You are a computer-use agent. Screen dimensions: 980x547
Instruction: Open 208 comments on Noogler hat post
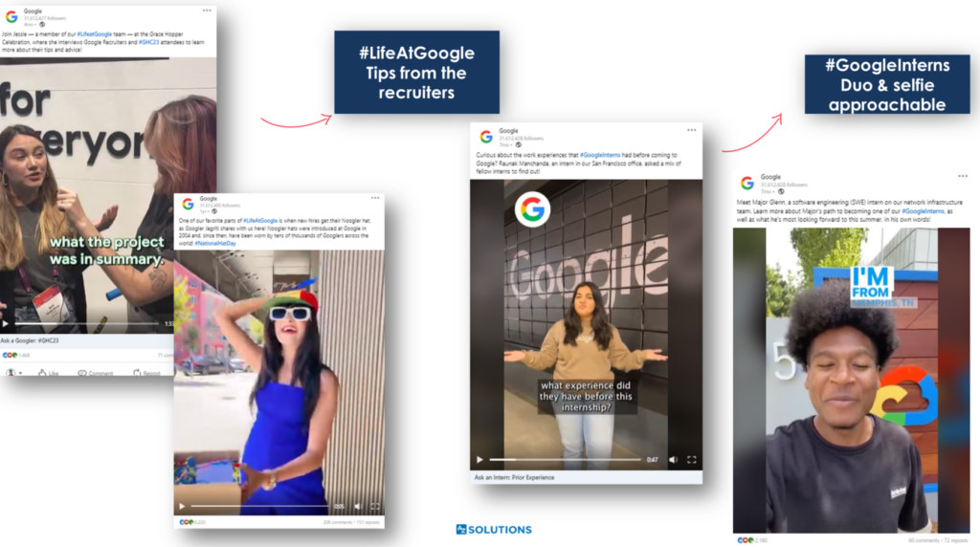click(x=338, y=522)
